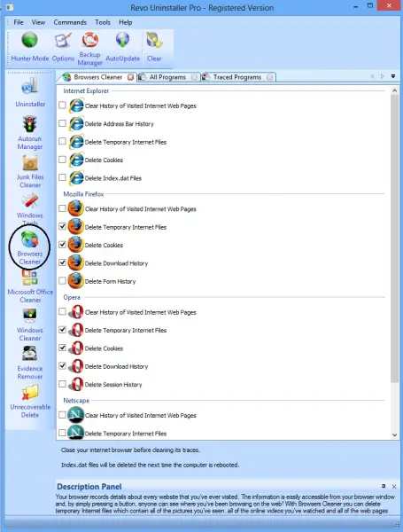This screenshot has height=532, width=403.
Task: Open the Commands menu
Action: click(70, 22)
